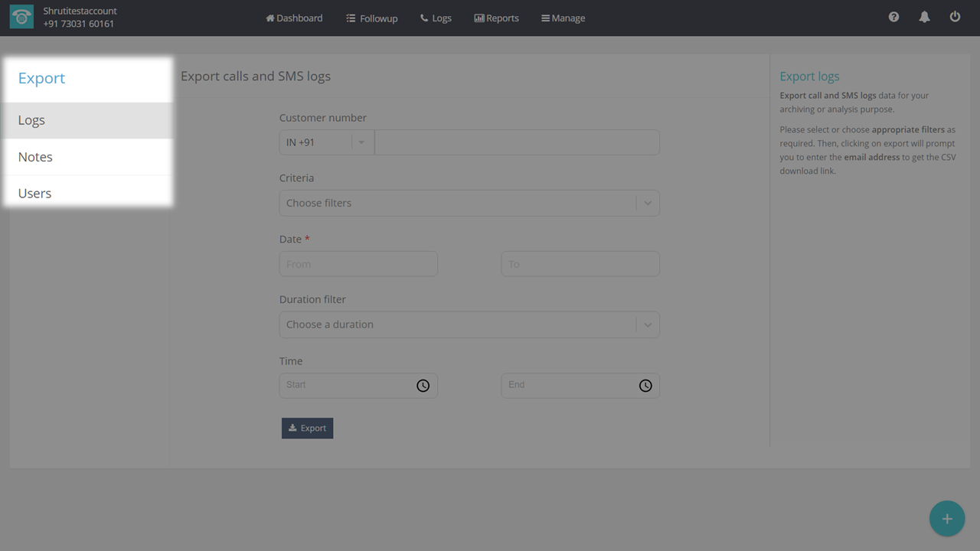This screenshot has width=980, height=551.
Task: Click the Start time clock icon
Action: pyautogui.click(x=423, y=386)
